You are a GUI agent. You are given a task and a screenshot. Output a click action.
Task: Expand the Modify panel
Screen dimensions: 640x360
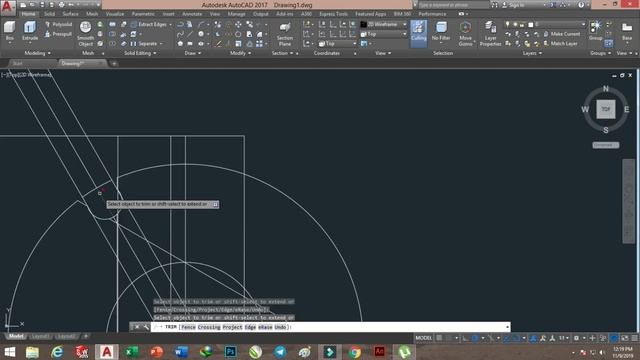click(x=240, y=53)
